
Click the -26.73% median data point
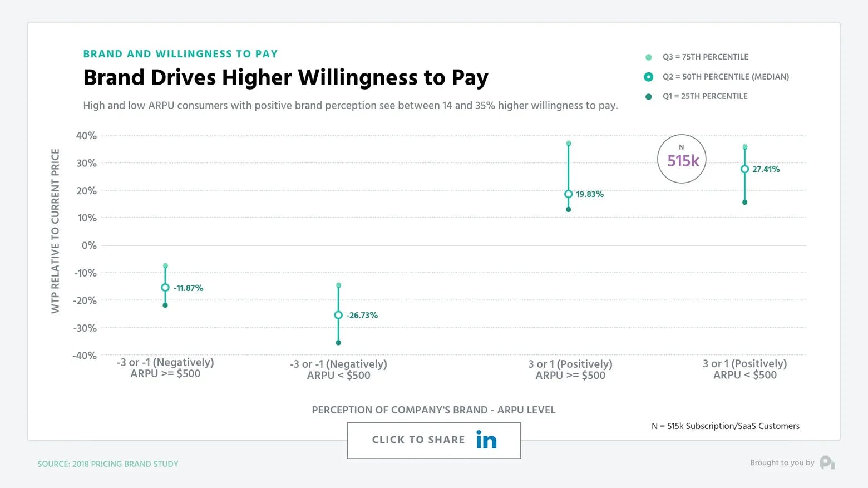338,314
